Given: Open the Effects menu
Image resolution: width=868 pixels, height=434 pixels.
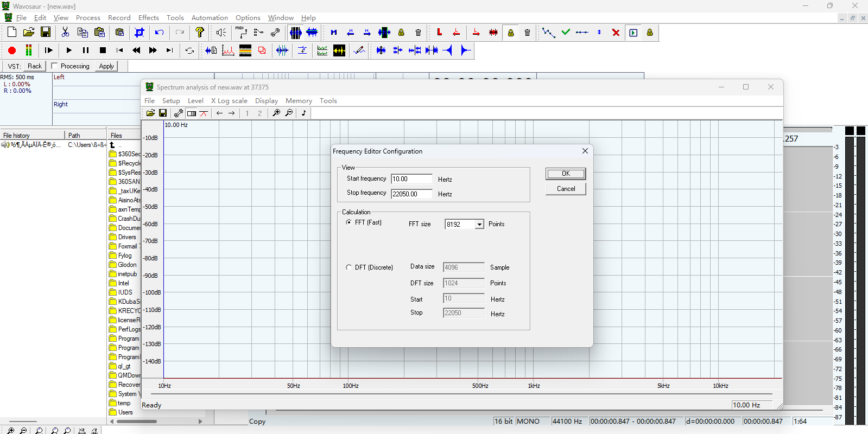Looking at the screenshot, I should coord(148,18).
